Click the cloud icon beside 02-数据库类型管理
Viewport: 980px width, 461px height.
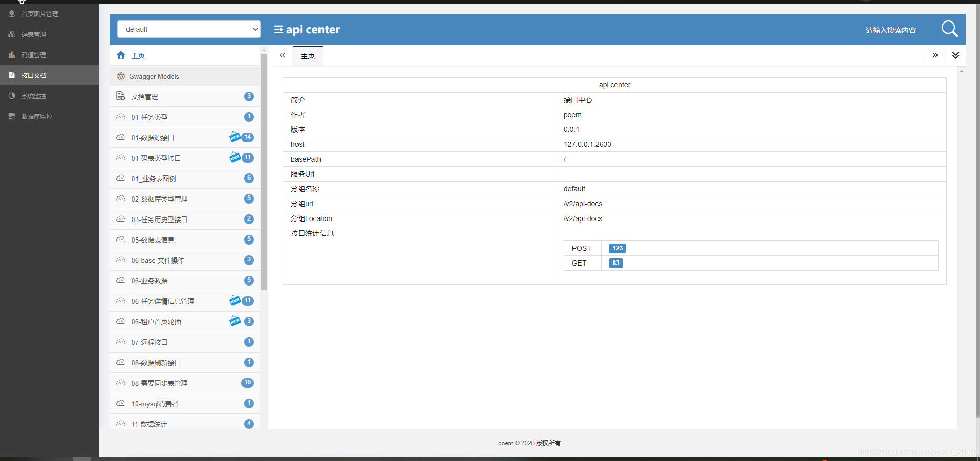coord(121,199)
